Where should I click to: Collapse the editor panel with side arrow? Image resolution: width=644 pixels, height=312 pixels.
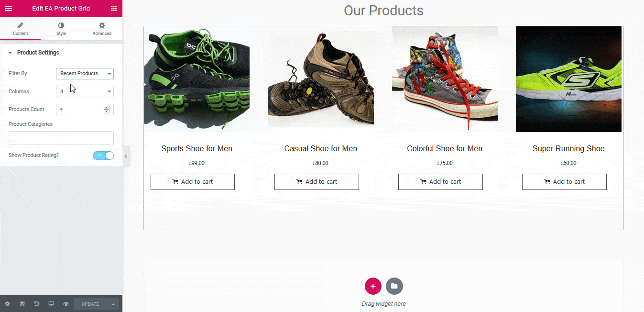point(126,156)
